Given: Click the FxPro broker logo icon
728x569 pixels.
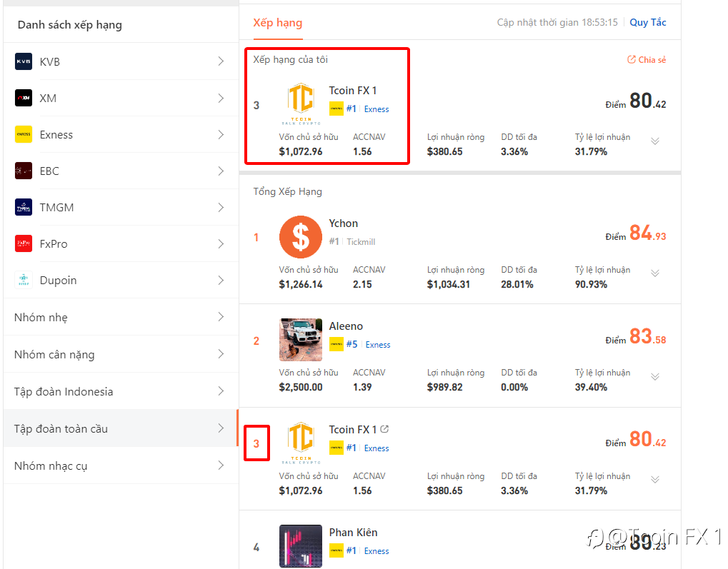Looking at the screenshot, I should [x=24, y=243].
